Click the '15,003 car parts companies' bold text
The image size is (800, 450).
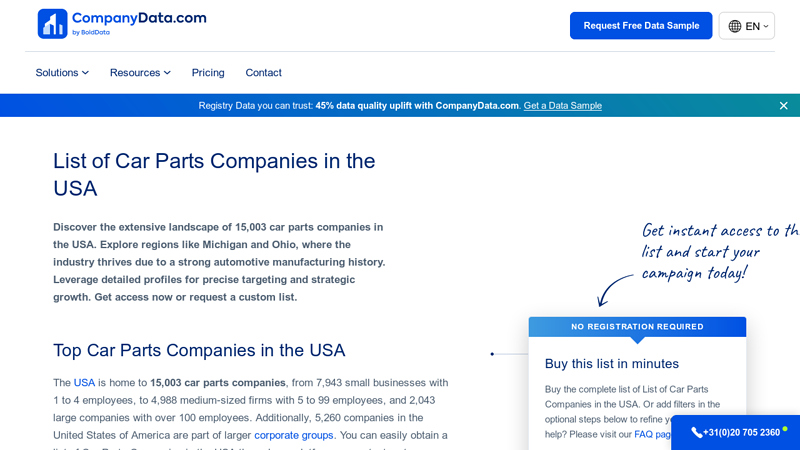click(218, 383)
